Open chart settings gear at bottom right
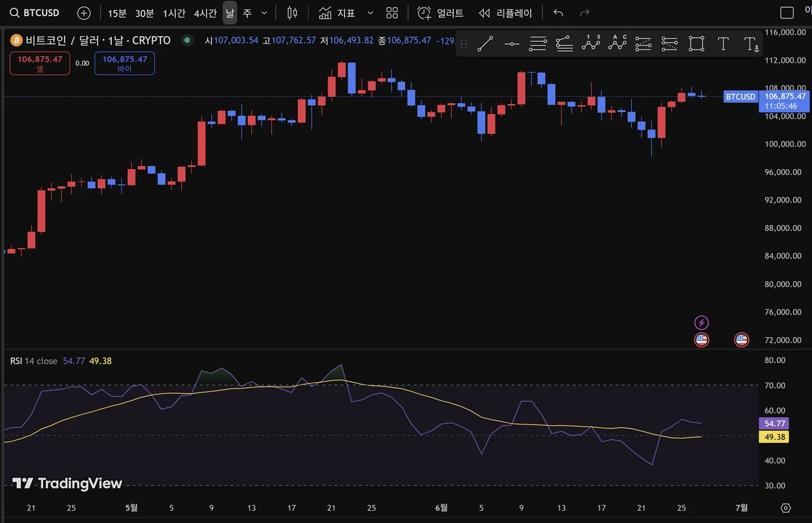Screen dimensions: 812x523 785,508
